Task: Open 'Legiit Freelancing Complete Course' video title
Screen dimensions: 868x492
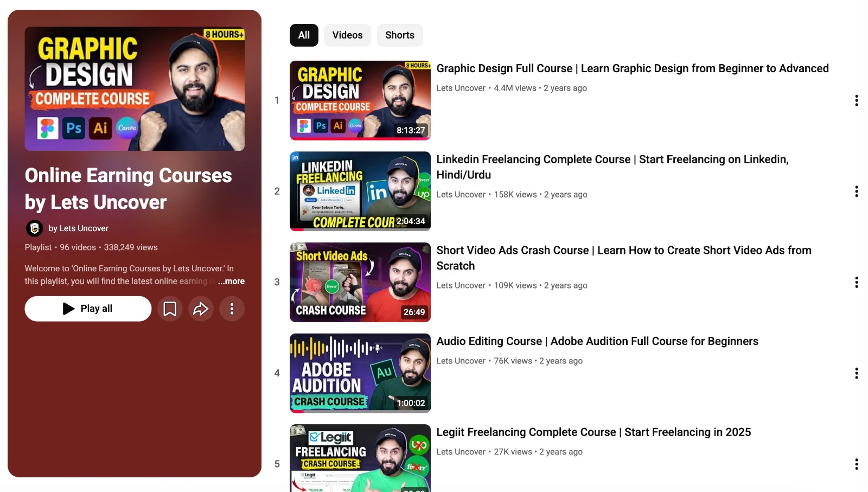Action: [x=593, y=432]
